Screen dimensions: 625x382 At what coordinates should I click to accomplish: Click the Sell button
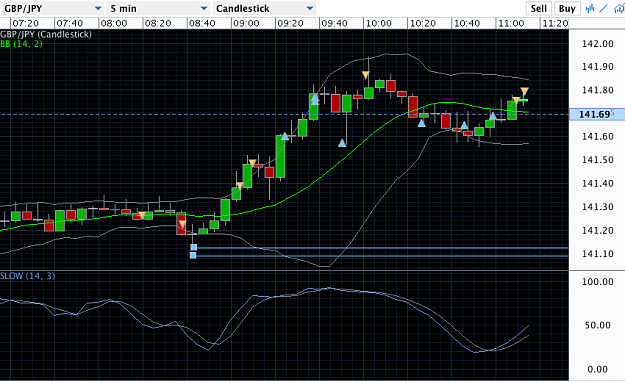539,8
